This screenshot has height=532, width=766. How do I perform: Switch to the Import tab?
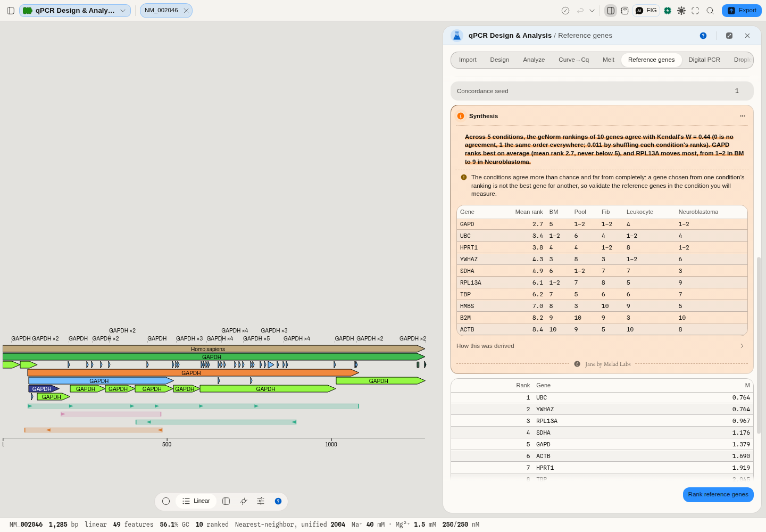tap(468, 60)
